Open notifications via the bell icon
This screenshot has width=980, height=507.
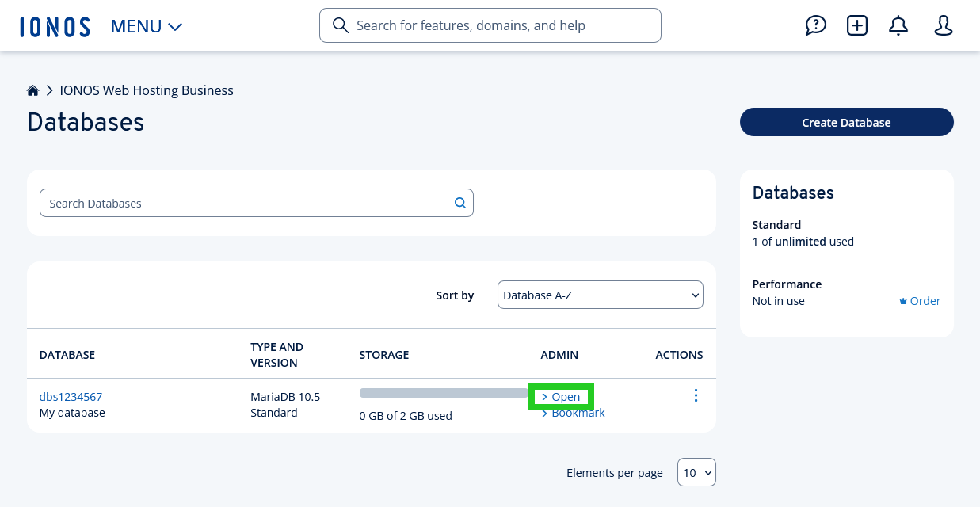click(x=898, y=25)
